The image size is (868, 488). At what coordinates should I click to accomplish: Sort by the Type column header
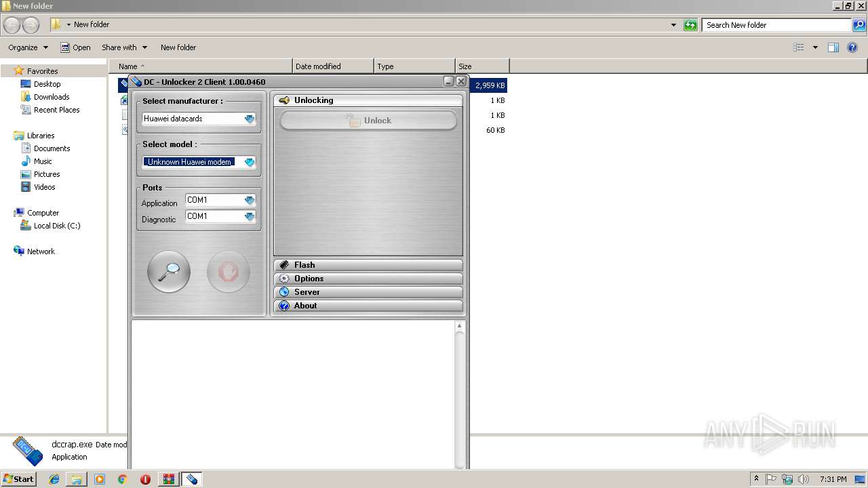(414, 66)
